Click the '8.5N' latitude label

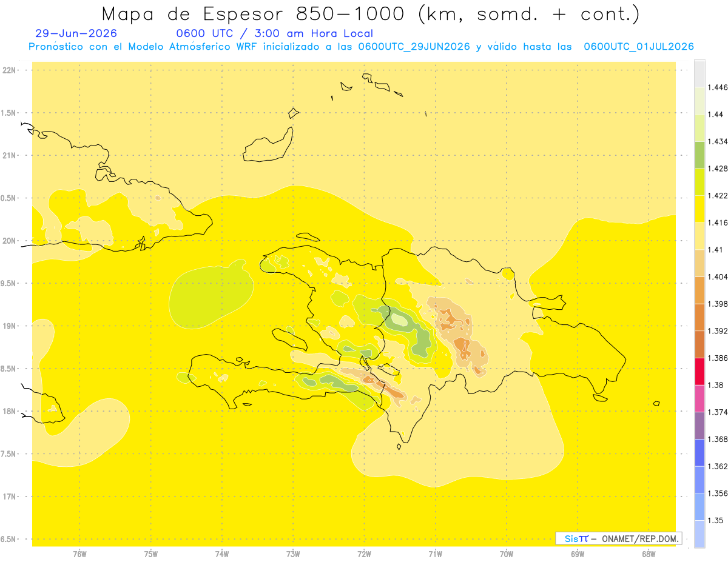[x=9, y=369]
